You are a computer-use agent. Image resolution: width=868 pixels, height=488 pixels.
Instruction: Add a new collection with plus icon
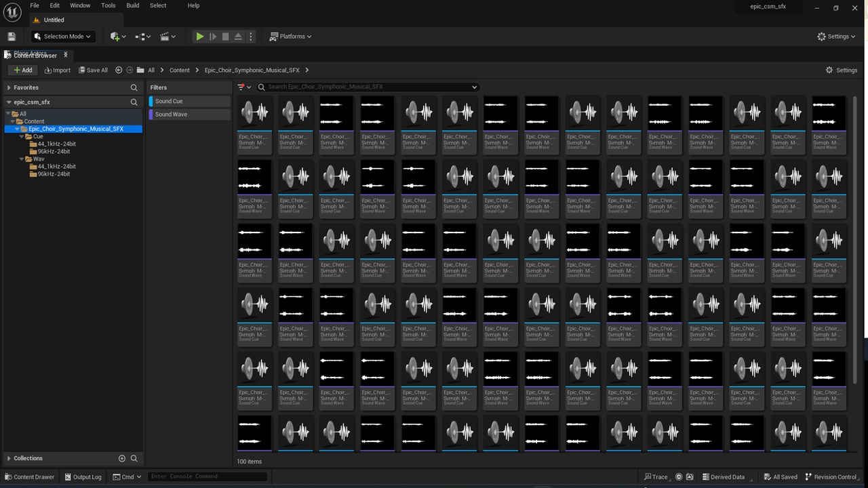click(122, 458)
